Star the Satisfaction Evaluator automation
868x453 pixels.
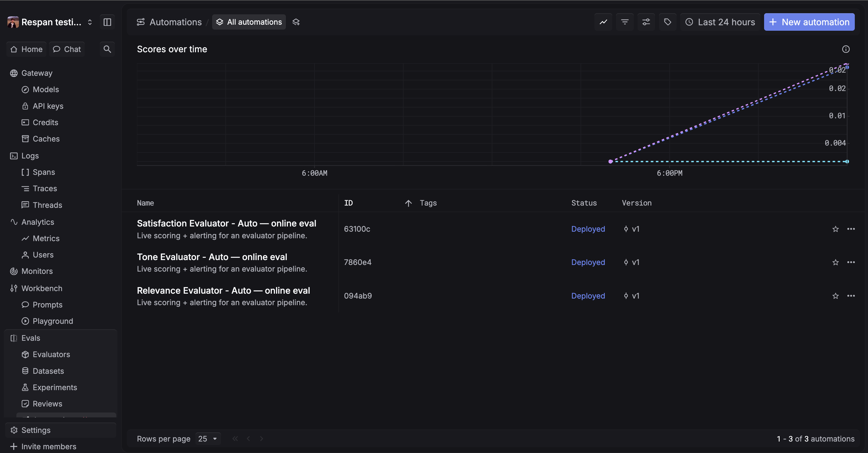(835, 229)
